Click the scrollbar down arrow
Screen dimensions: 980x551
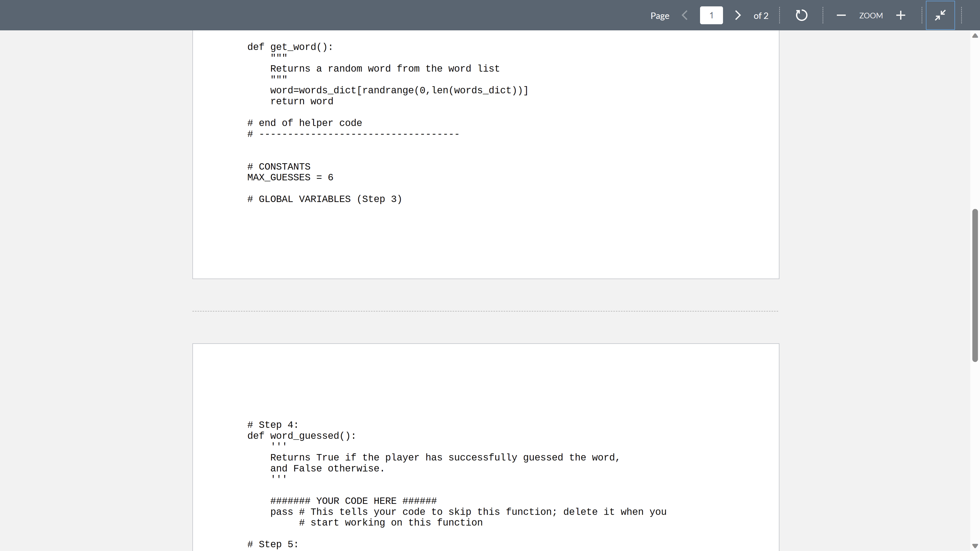tap(975, 546)
